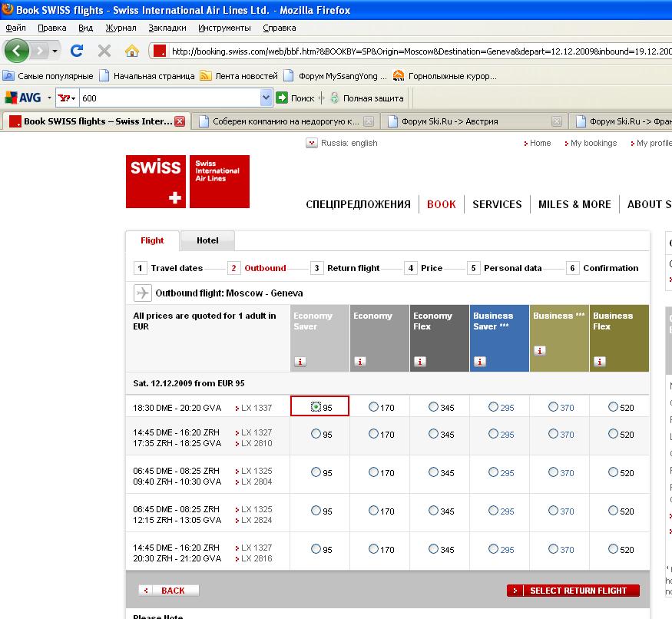Open the Журнал menu
The height and width of the screenshot is (619, 672).
pyautogui.click(x=121, y=28)
